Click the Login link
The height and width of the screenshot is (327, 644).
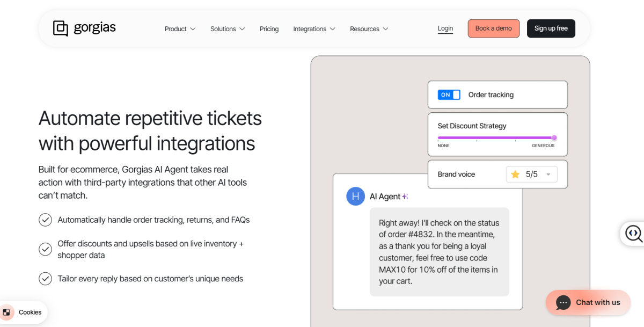445,28
